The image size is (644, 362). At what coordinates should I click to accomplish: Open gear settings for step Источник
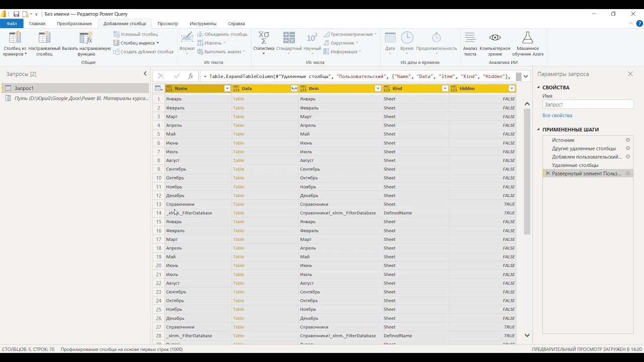point(628,140)
